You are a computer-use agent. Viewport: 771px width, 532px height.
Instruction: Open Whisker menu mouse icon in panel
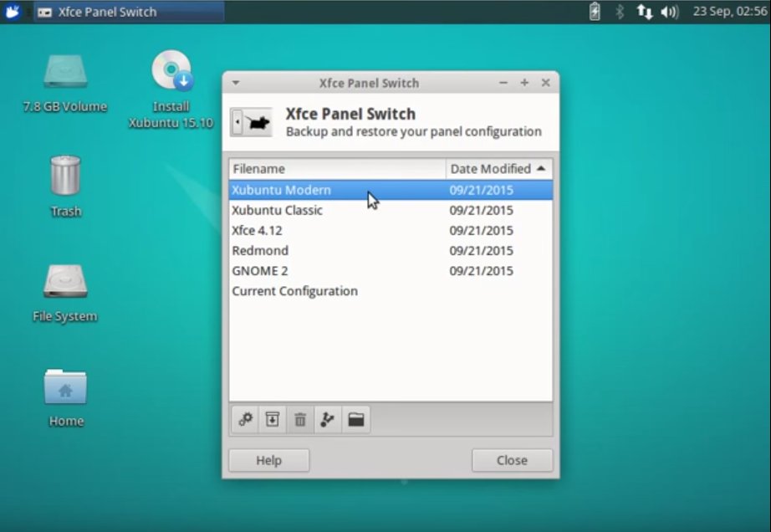point(13,12)
